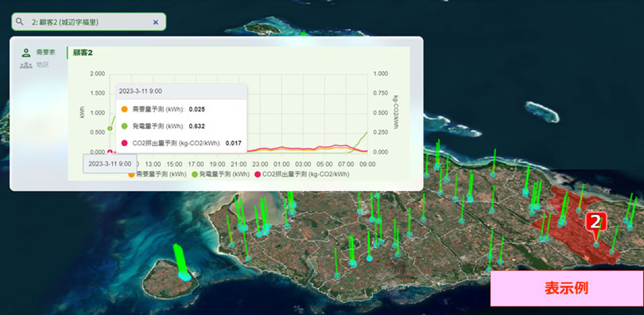Click the 表示例 pink label box

pos(567,288)
